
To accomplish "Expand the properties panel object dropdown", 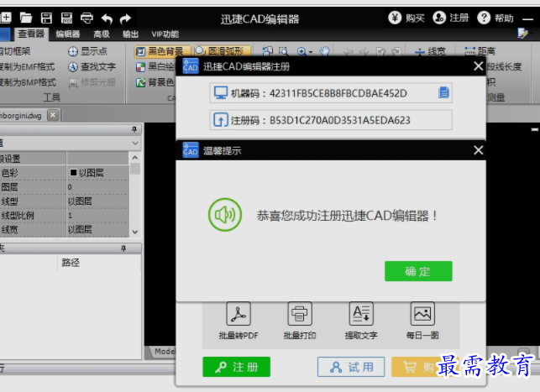I will coord(135,143).
